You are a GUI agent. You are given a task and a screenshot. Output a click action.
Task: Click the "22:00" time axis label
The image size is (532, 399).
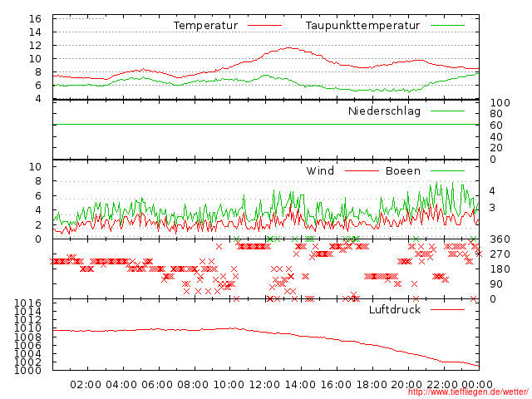coord(442,385)
